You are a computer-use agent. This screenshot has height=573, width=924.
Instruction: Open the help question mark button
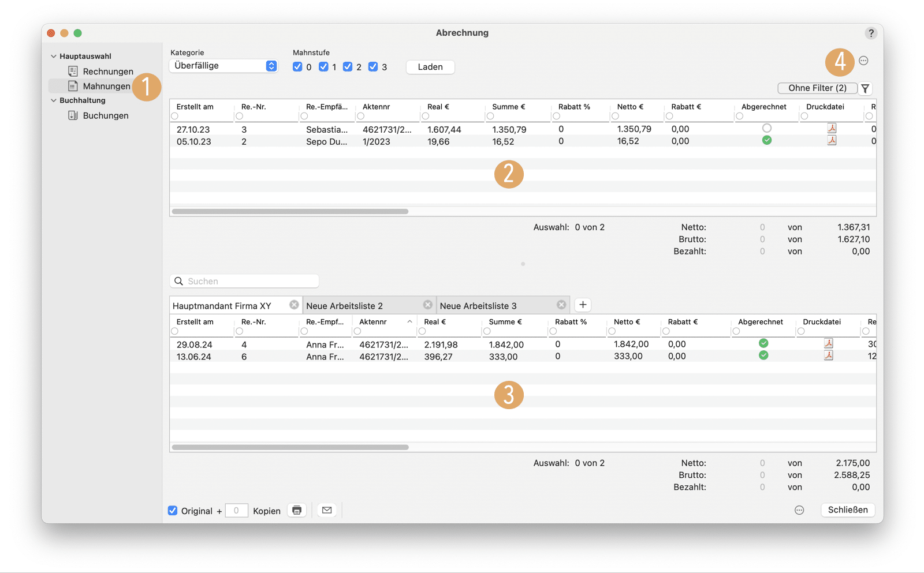click(871, 33)
